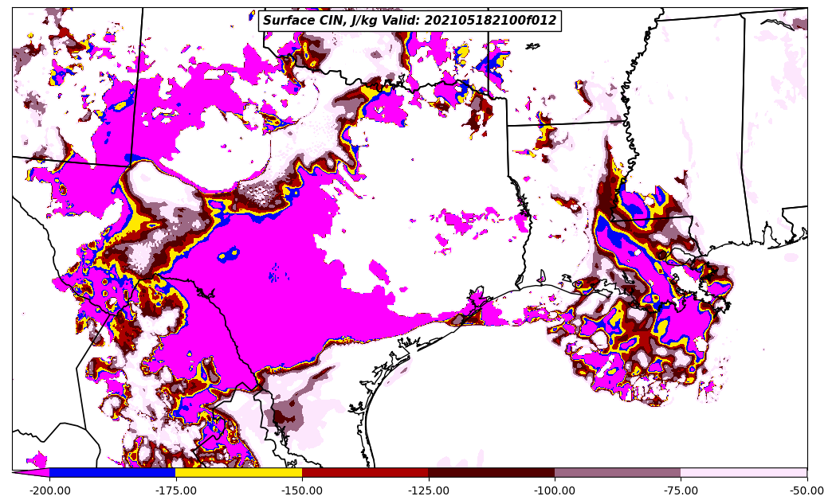Click the -200.00 colorbar tick label

coord(49,490)
